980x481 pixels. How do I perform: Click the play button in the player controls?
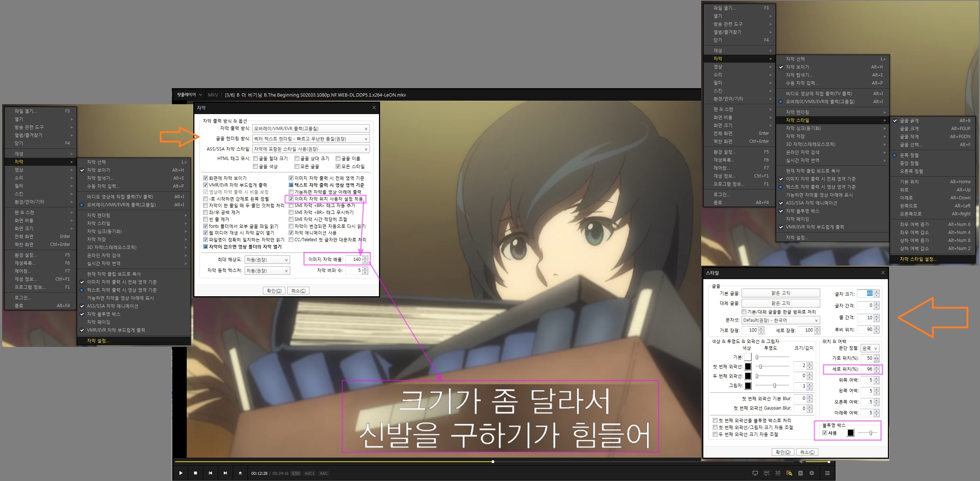tap(181, 473)
